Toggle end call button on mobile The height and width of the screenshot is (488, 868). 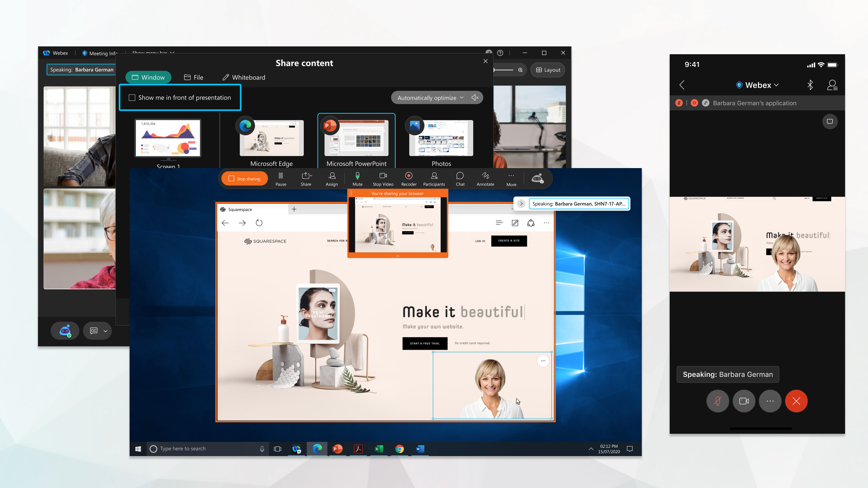pos(797,401)
